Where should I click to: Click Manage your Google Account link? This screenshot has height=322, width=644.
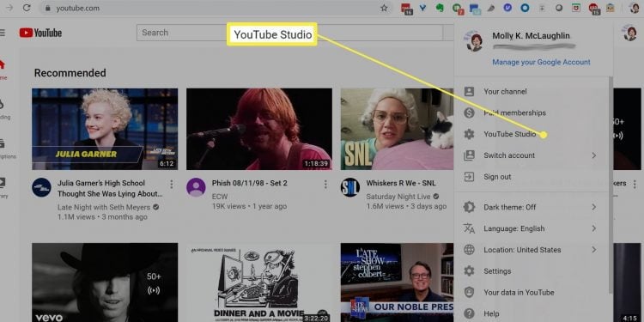(x=541, y=62)
